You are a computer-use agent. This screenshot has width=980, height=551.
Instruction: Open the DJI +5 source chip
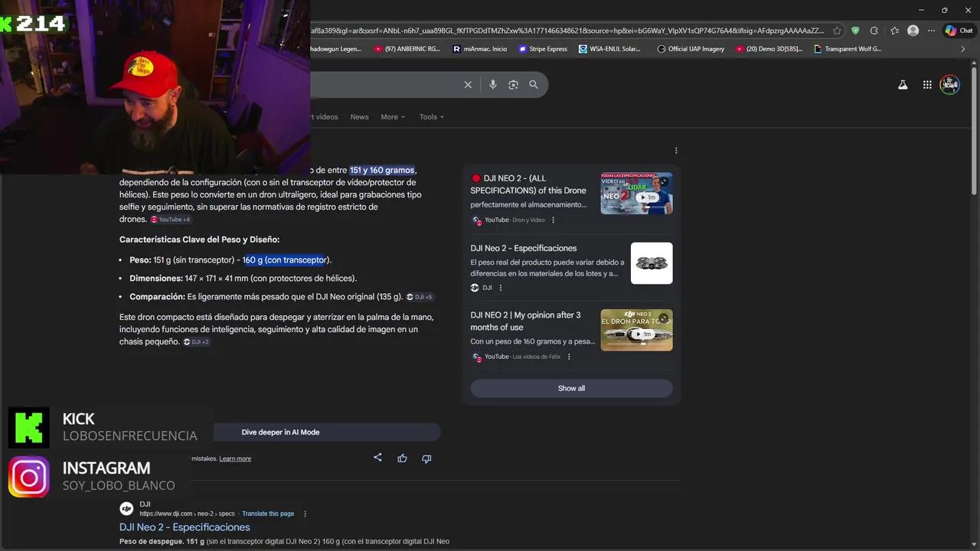419,297
